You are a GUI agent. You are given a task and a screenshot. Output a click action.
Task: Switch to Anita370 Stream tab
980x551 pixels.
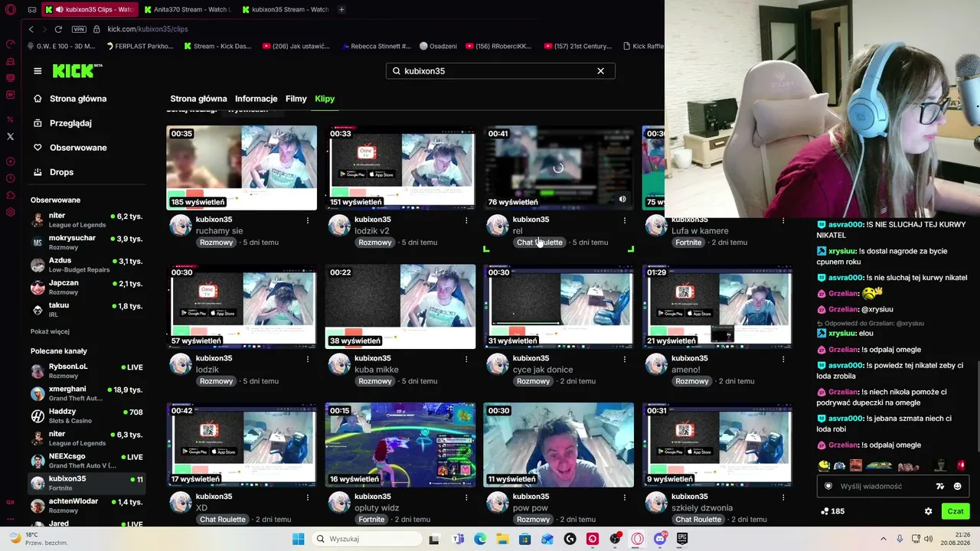coord(187,9)
